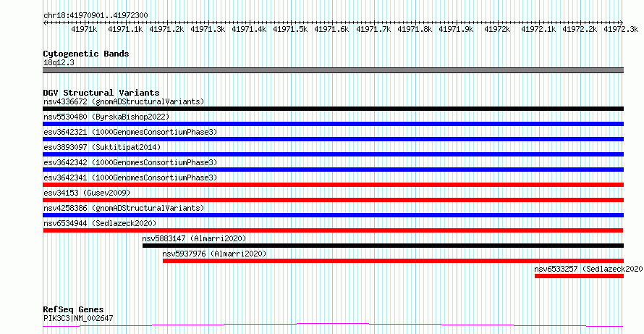This screenshot has height=334, width=644.
Task: Select the nsv4258386 gnomAD blue bar
Action: coord(333,215)
